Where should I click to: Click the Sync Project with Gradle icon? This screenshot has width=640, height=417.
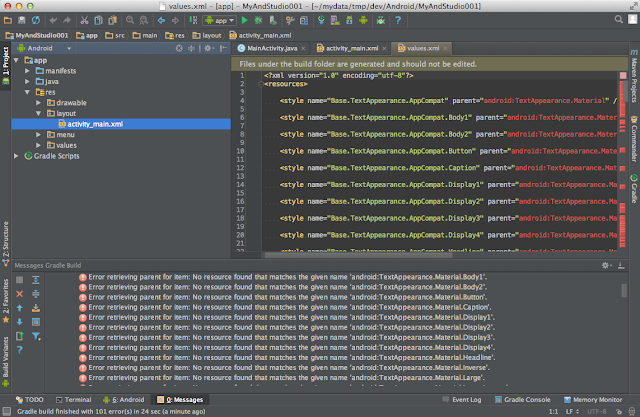pyautogui.click(x=321, y=20)
